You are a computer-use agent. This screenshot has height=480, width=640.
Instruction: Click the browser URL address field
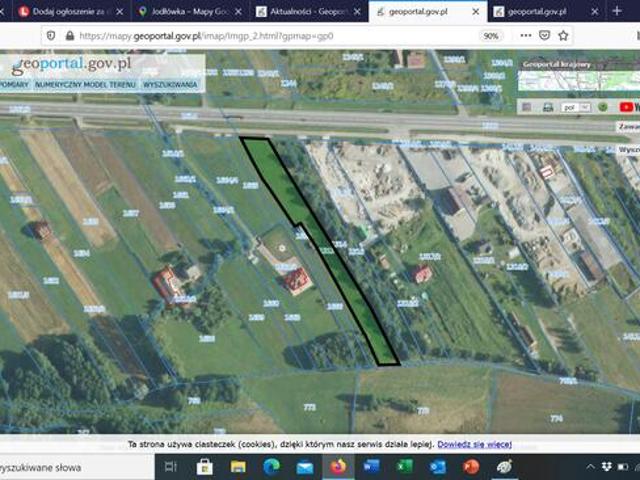(x=250, y=35)
